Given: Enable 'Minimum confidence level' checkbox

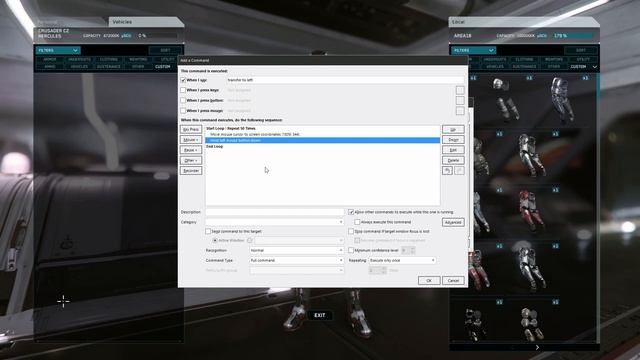Looking at the screenshot, I should coord(351,250).
